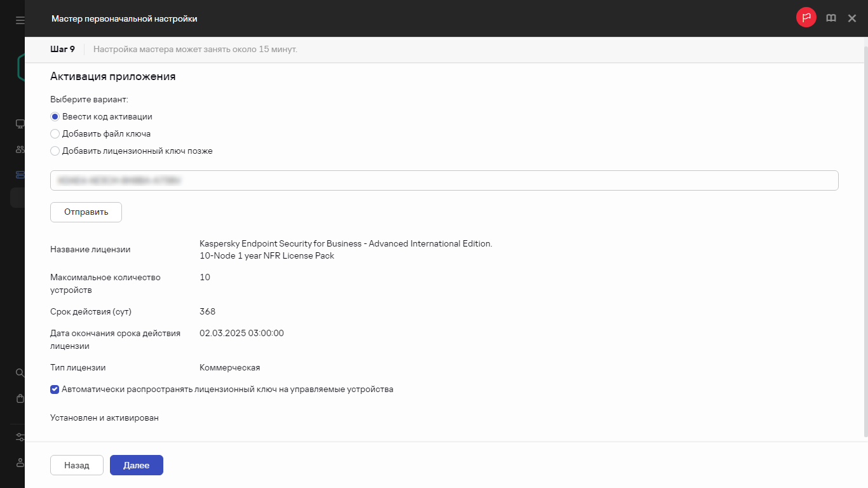This screenshot has width=868, height=488.
Task: Select "Ввести код активации" radio option
Action: point(55,117)
